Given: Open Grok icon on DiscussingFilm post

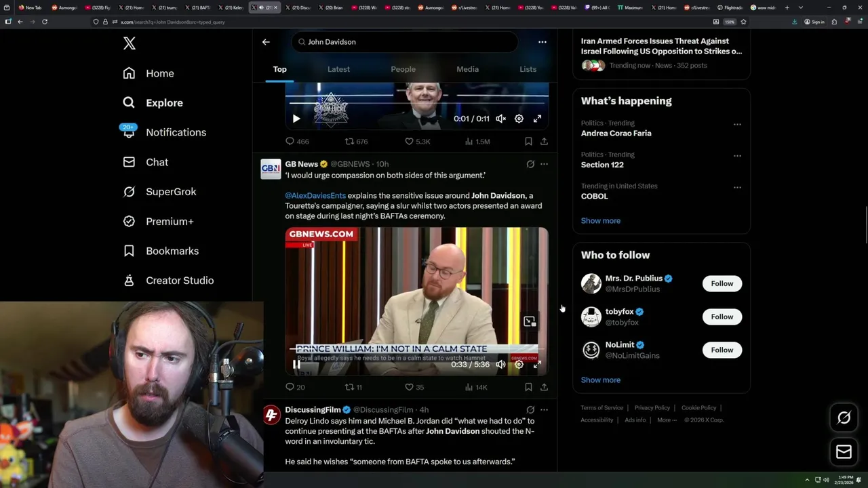Looking at the screenshot, I should click(x=530, y=410).
